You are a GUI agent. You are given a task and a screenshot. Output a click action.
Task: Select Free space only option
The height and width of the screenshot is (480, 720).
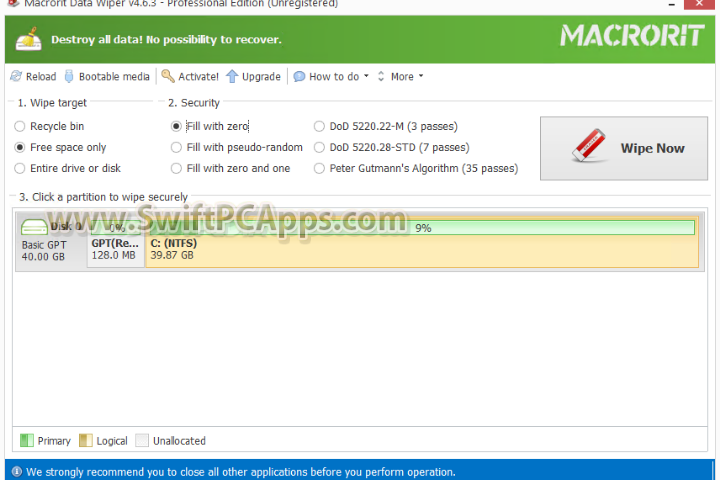click(x=60, y=147)
